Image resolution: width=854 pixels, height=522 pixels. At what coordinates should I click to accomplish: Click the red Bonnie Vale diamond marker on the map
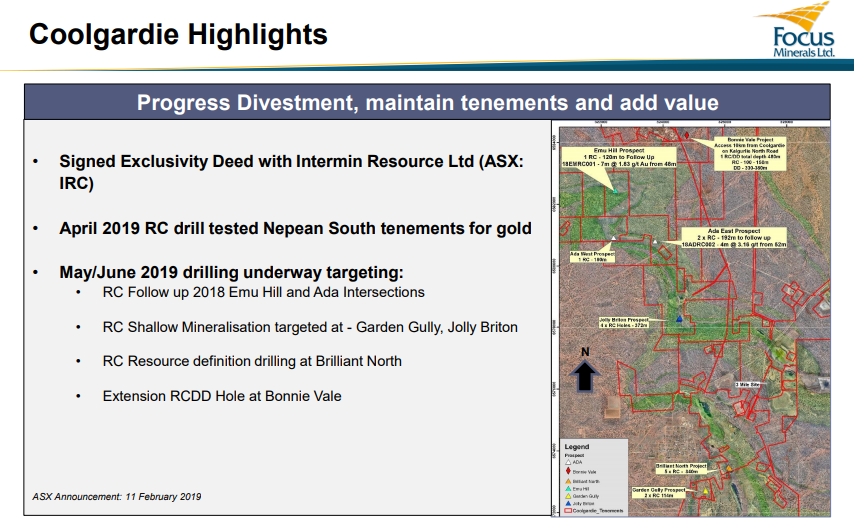tap(687, 135)
